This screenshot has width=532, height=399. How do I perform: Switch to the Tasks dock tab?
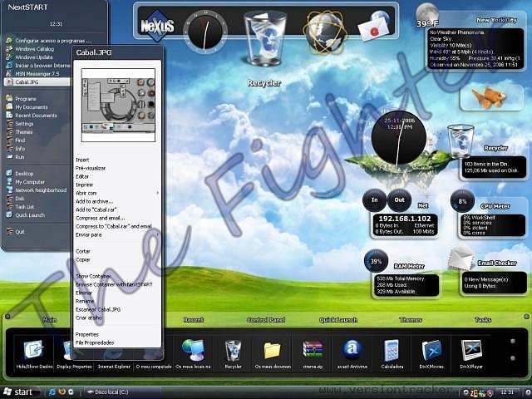pos(483,319)
